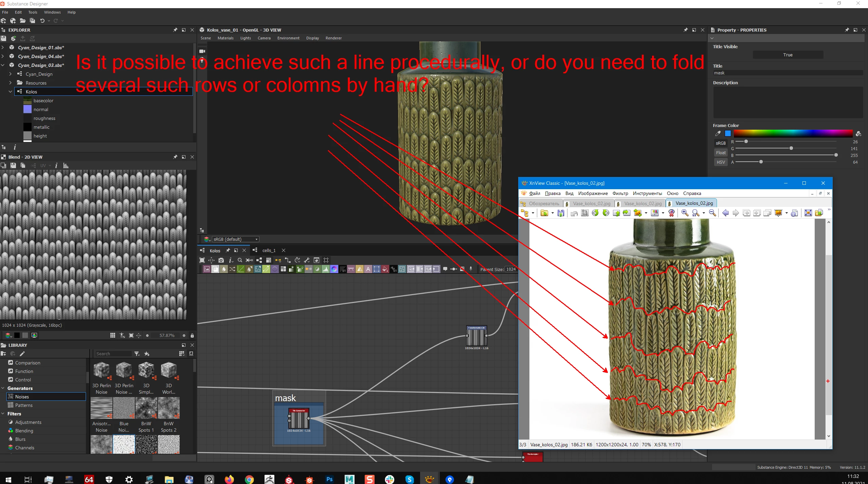Click the Library search field
Image resolution: width=868 pixels, height=484 pixels.
[x=113, y=354]
